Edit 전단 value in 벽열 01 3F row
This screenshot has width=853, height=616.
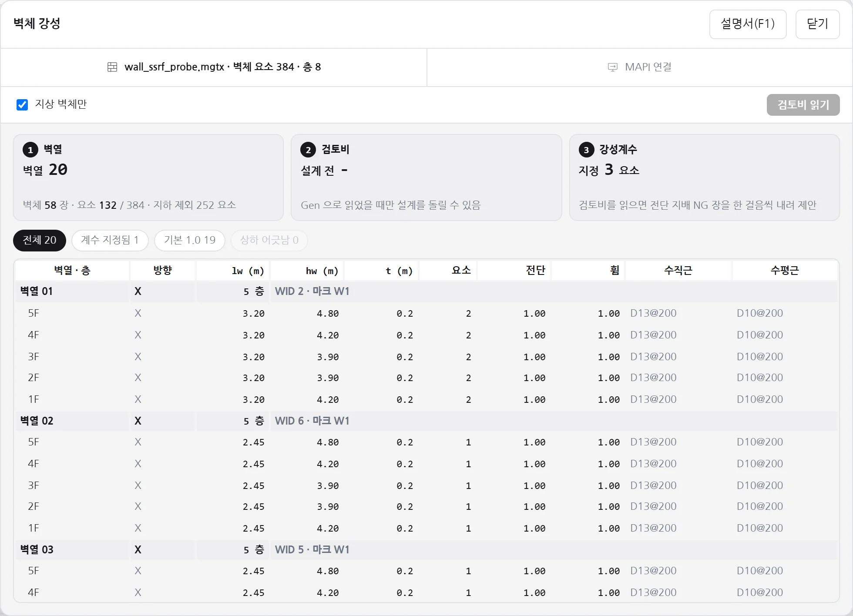[x=534, y=357]
